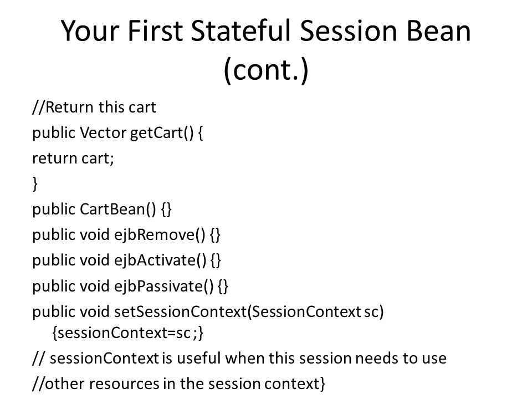Image resolution: width=532 pixels, height=399 pixels.
Task: Click the 'setSessionContext(SessionContext sc)' method line
Action: point(208,311)
